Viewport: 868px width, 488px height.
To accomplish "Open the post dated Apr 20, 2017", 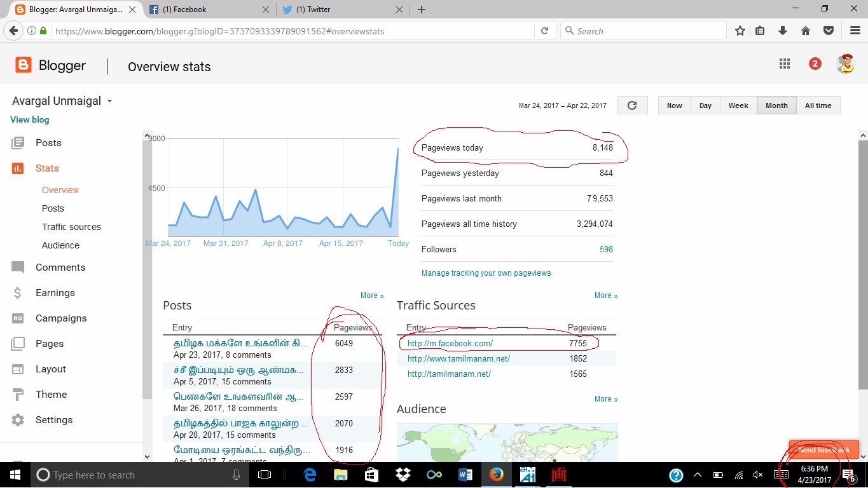I will coord(242,423).
